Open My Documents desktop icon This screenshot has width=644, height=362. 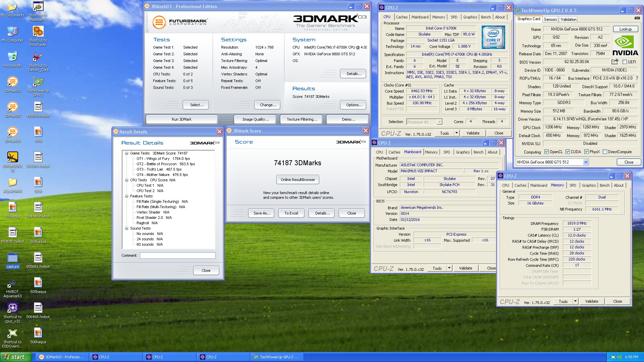point(12,9)
